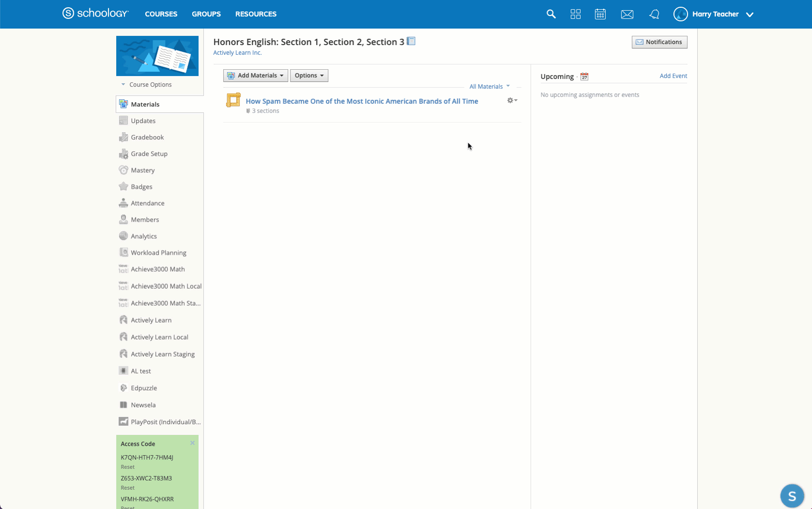The image size is (812, 509).
Task: Click the 3 sections label
Action: tap(265, 111)
